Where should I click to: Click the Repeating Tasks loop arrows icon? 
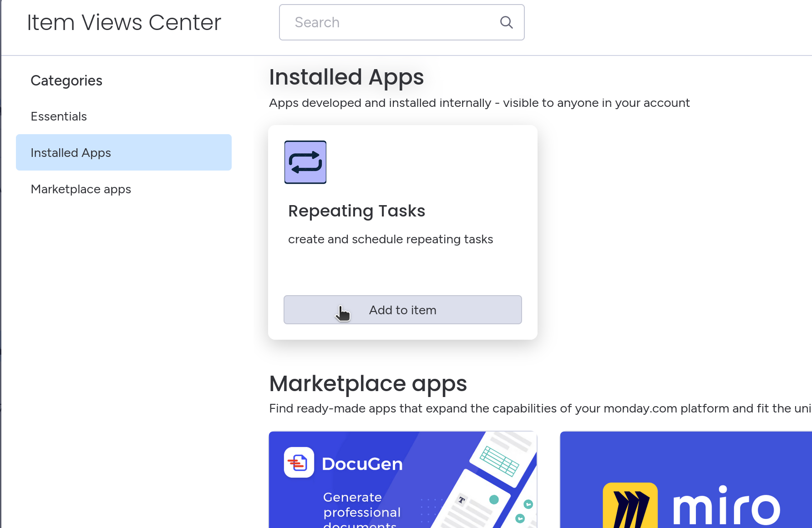click(305, 162)
